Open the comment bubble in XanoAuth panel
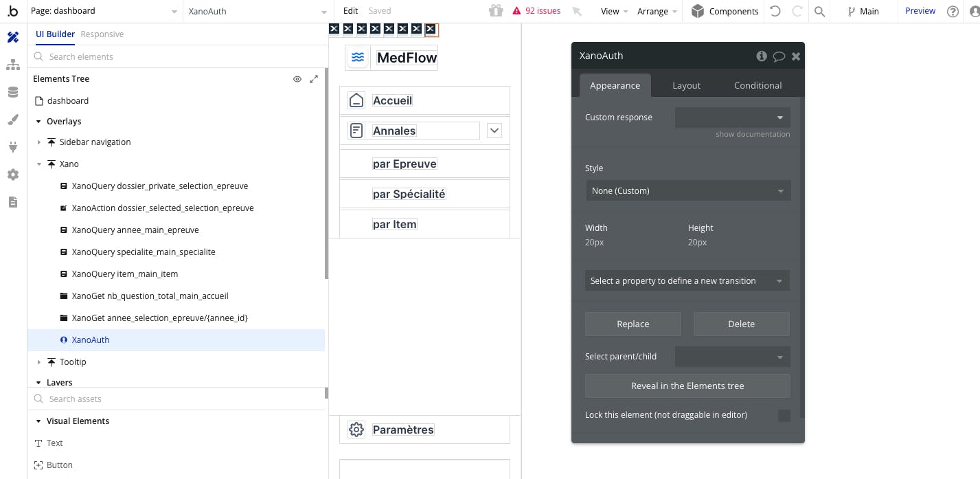This screenshot has height=479, width=980. point(779,56)
